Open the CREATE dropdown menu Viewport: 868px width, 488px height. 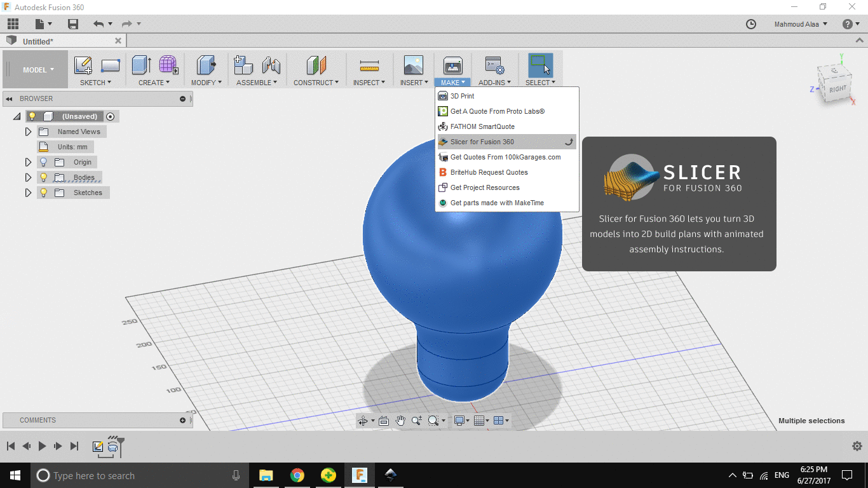click(x=154, y=83)
